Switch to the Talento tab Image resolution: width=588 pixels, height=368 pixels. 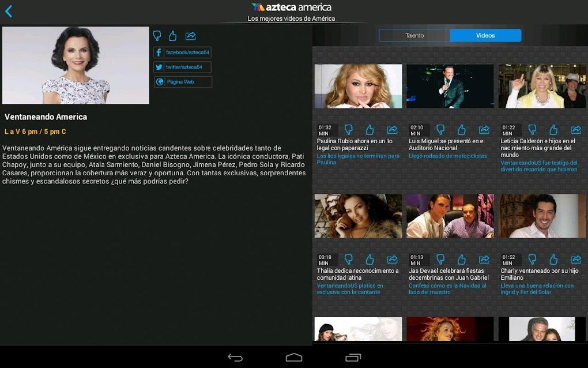tap(414, 35)
